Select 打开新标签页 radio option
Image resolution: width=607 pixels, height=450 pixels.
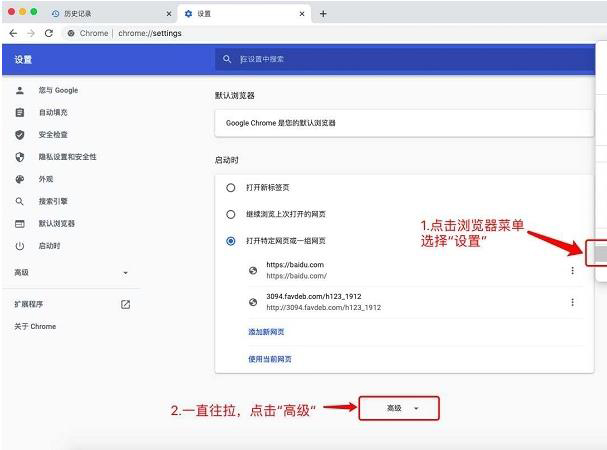[x=231, y=187]
